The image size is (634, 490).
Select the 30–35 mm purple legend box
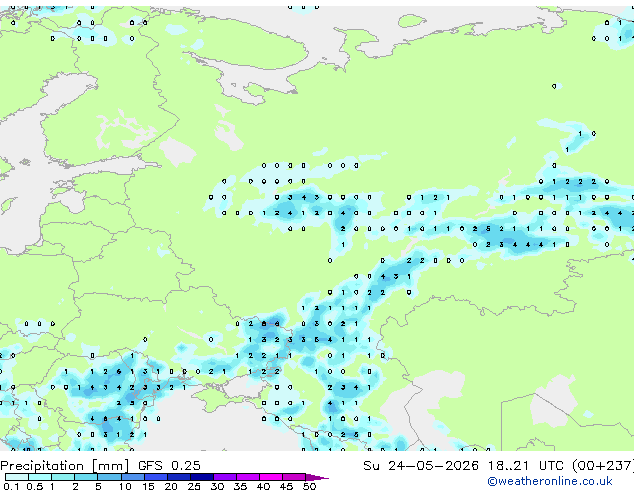(x=224, y=477)
